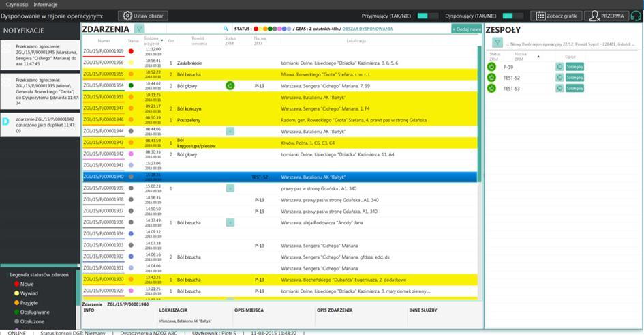Select event row ZGL/15/P/00001947
Screen dimensions: 644x335
(279, 108)
